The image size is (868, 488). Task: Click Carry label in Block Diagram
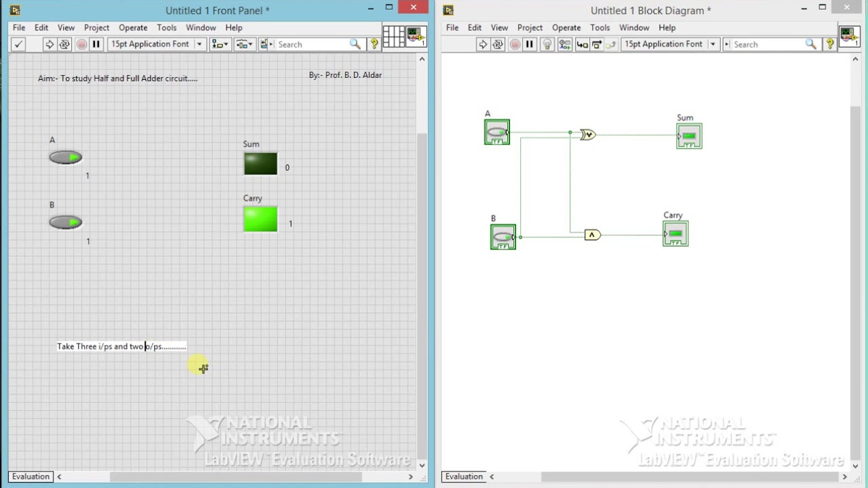pos(673,216)
